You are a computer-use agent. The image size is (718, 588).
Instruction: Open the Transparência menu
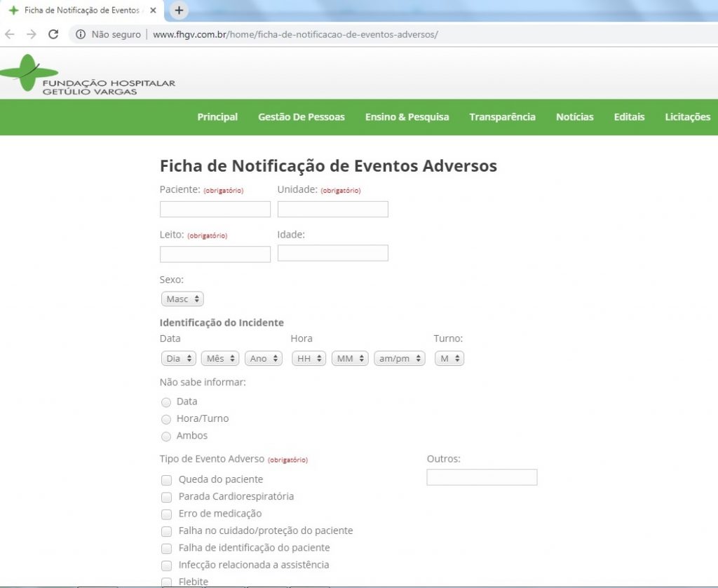coord(502,117)
